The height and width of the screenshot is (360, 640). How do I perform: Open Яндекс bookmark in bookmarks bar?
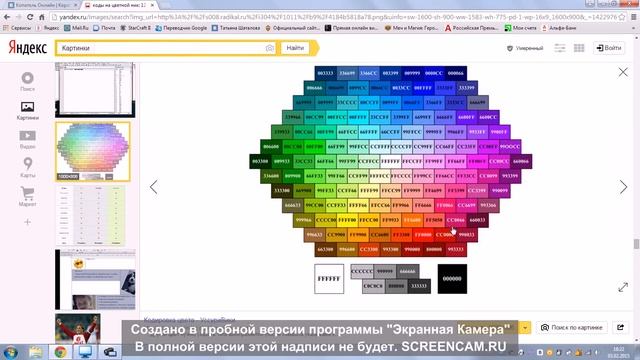click(x=47, y=28)
